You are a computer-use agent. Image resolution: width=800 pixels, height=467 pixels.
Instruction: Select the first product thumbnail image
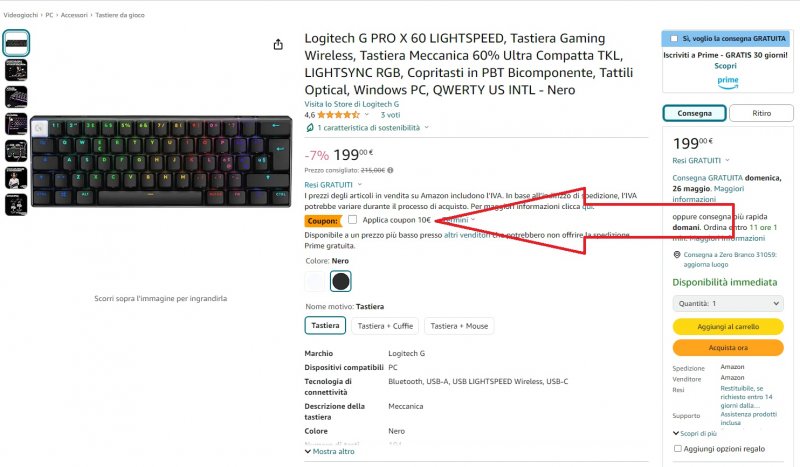[x=16, y=42]
